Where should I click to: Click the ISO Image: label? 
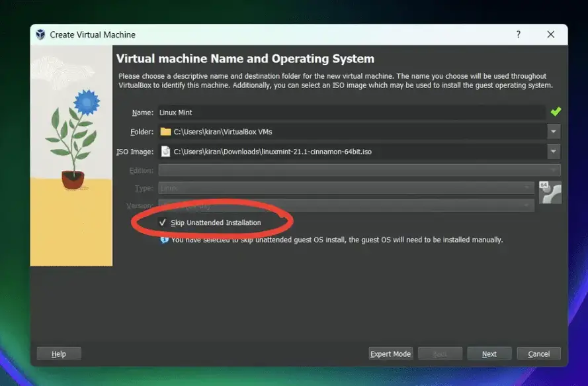coord(135,152)
